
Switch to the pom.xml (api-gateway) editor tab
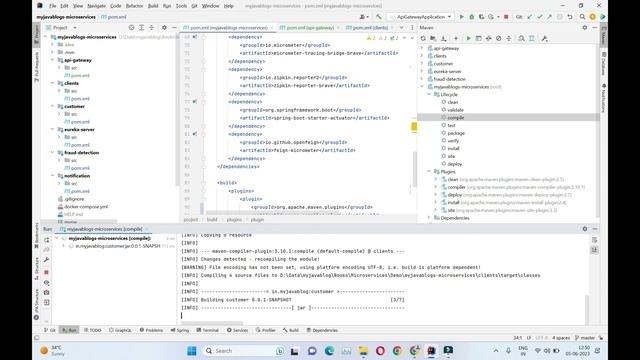point(310,27)
